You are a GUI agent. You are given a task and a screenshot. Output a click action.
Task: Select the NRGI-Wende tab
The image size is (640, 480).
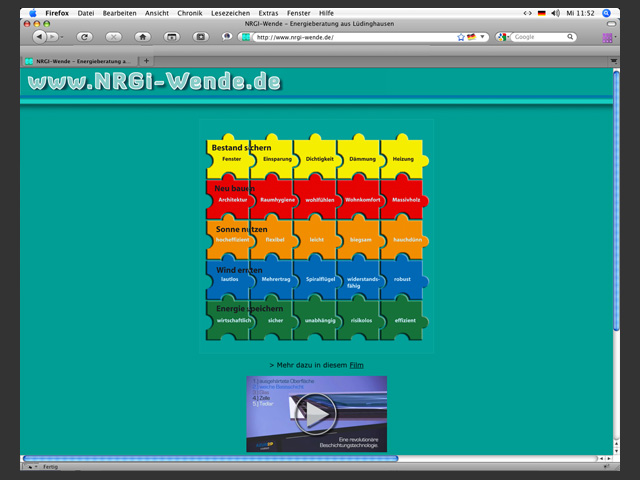(80, 61)
